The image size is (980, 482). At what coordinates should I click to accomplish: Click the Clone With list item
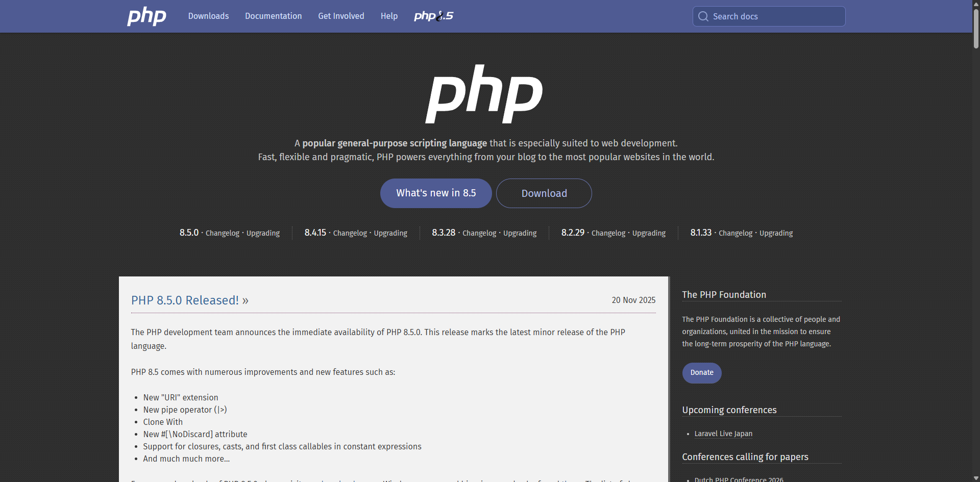(163, 422)
